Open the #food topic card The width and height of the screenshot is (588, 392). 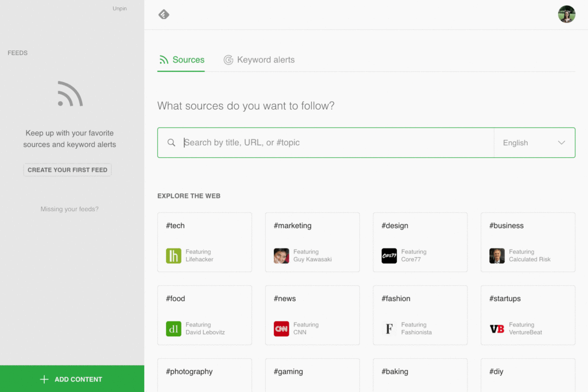205,315
